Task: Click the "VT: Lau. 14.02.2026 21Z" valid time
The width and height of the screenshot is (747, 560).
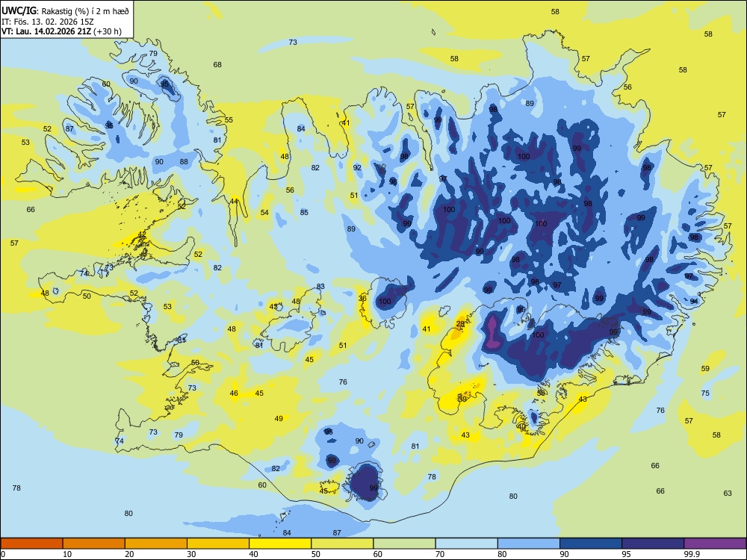Action: pyautogui.click(x=46, y=31)
